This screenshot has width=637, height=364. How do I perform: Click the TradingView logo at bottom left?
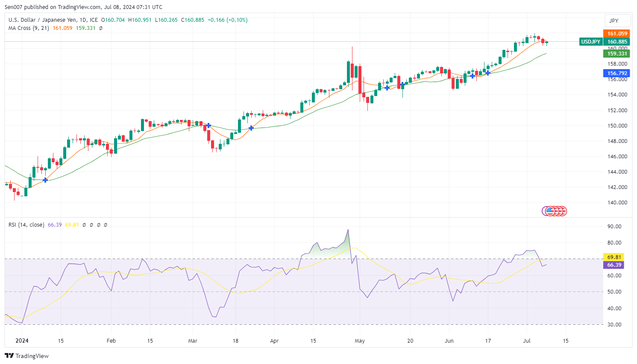click(x=26, y=356)
